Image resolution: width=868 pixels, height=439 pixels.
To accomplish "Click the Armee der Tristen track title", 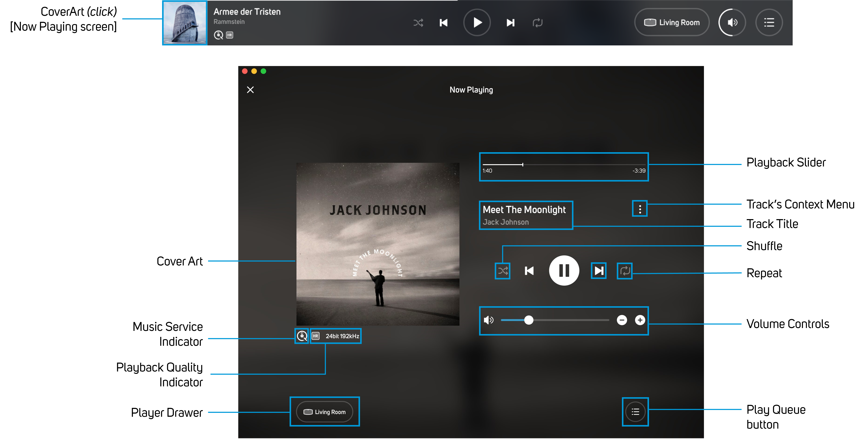I will 247,12.
